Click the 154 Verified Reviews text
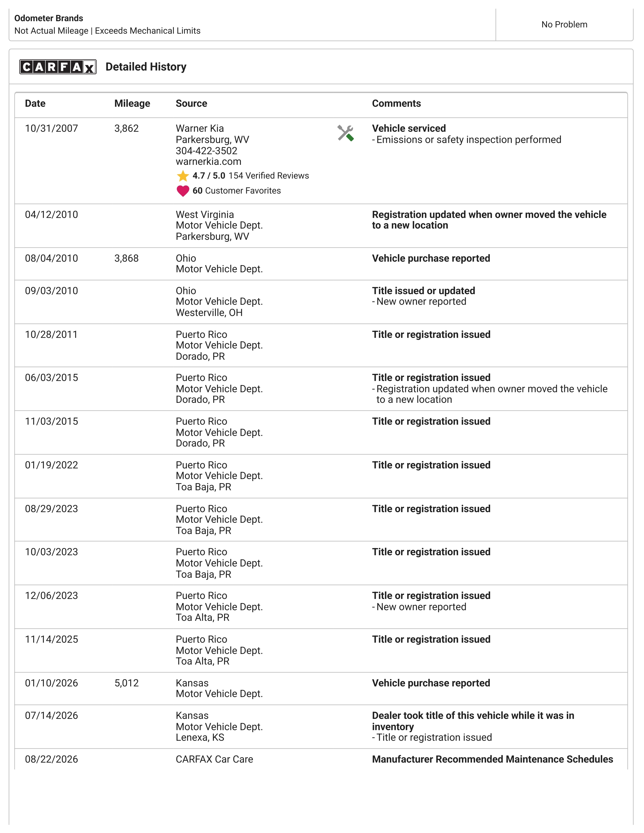Viewport: 644px width, 833px height. pos(269,176)
